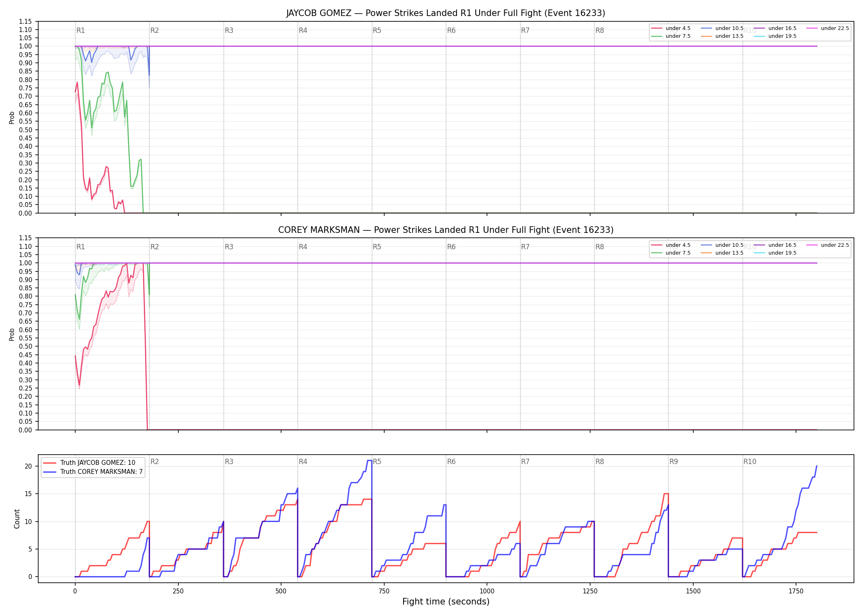The width and height of the screenshot is (863, 616).
Task: Select 'under 10.5' legend entry in Gomez chart
Action: tap(722, 28)
